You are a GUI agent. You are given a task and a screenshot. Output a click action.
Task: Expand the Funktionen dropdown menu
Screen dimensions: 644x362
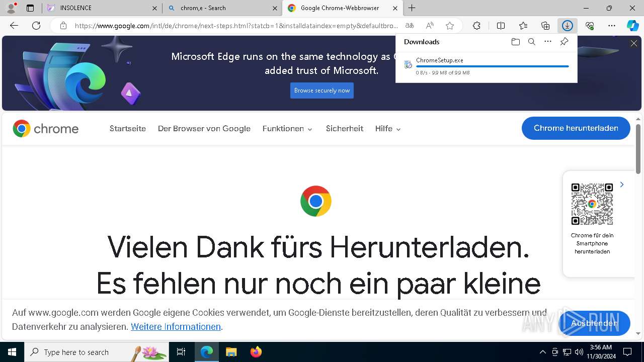pyautogui.click(x=288, y=129)
